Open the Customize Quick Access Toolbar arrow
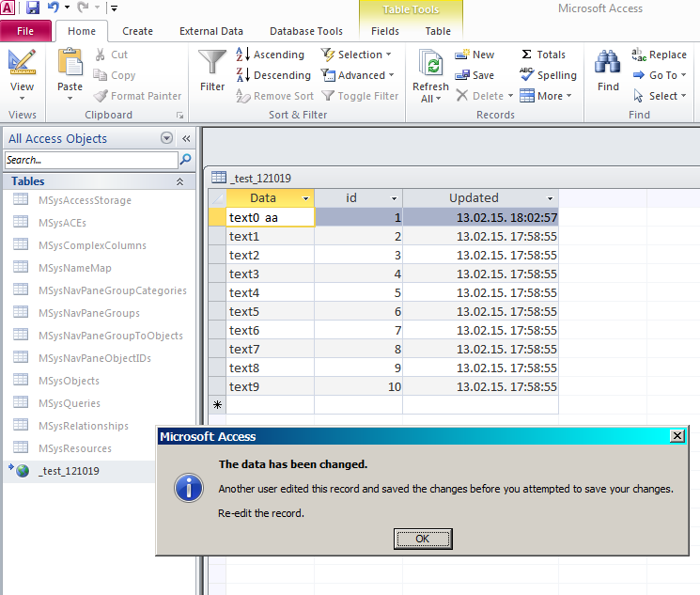700x595 pixels. click(x=114, y=8)
